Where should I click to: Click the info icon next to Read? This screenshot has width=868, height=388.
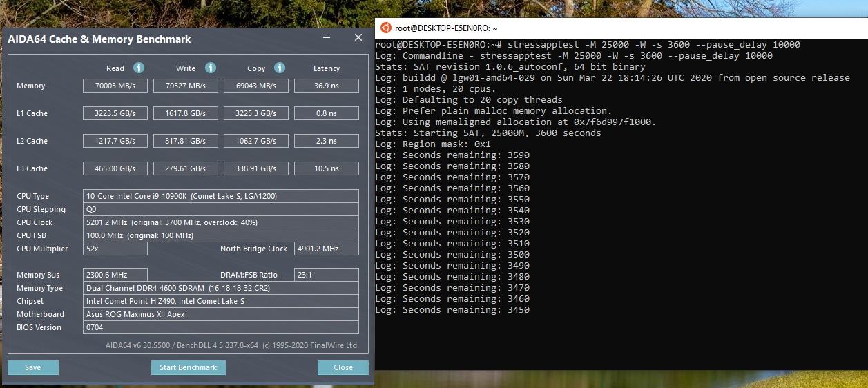pos(139,68)
